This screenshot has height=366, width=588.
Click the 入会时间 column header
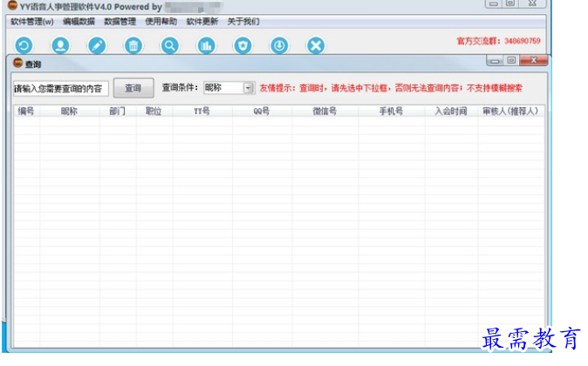[451, 112]
